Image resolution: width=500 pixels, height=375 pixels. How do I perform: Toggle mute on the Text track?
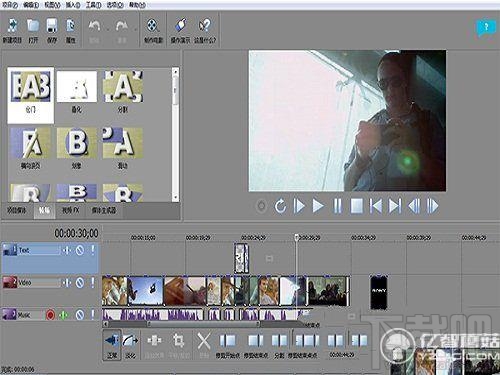point(80,250)
